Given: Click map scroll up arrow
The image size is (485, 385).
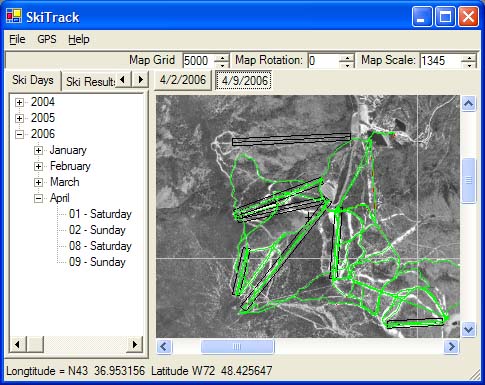Looking at the screenshot, I should tap(469, 104).
